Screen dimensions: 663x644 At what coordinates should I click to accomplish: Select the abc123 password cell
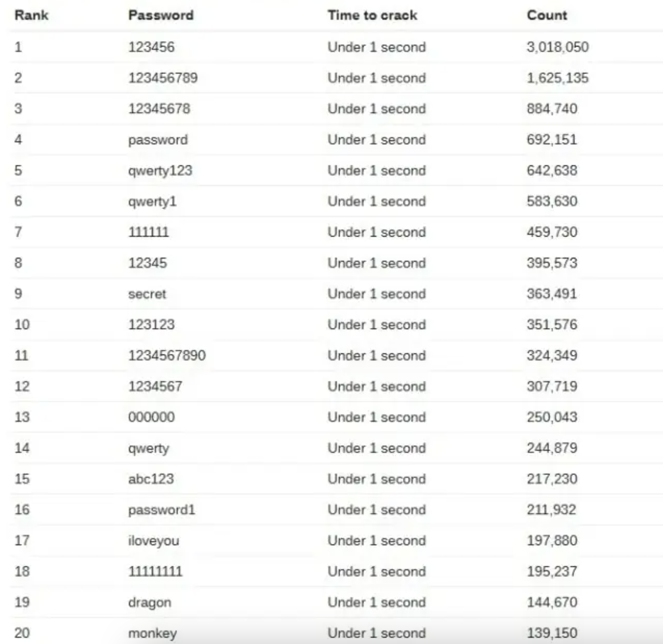tap(151, 479)
